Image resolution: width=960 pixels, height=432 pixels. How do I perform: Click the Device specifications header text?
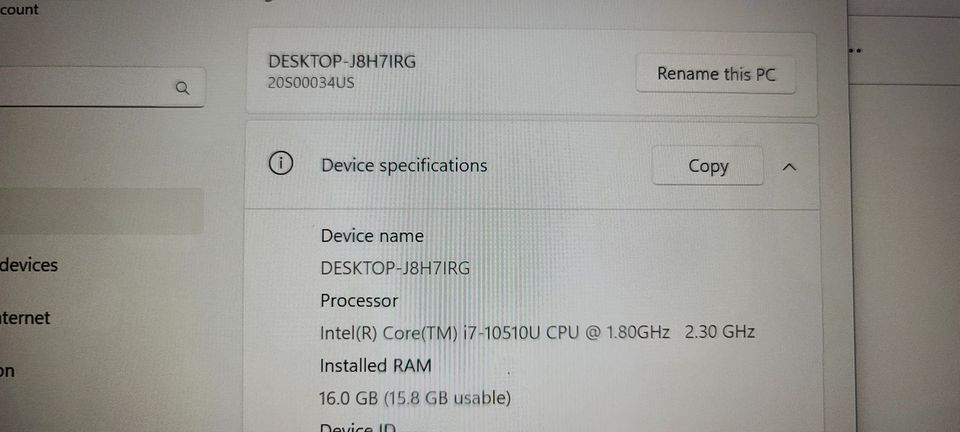(404, 166)
